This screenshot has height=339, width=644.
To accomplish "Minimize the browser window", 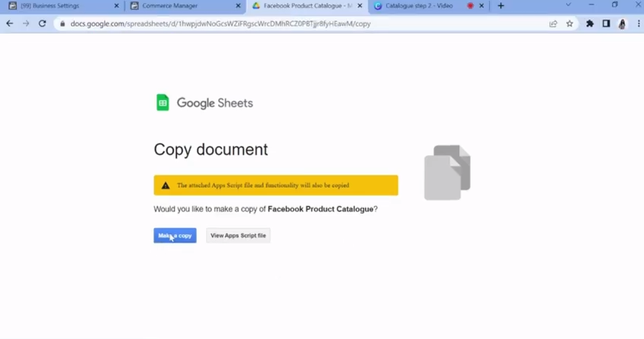I will 591,5.
